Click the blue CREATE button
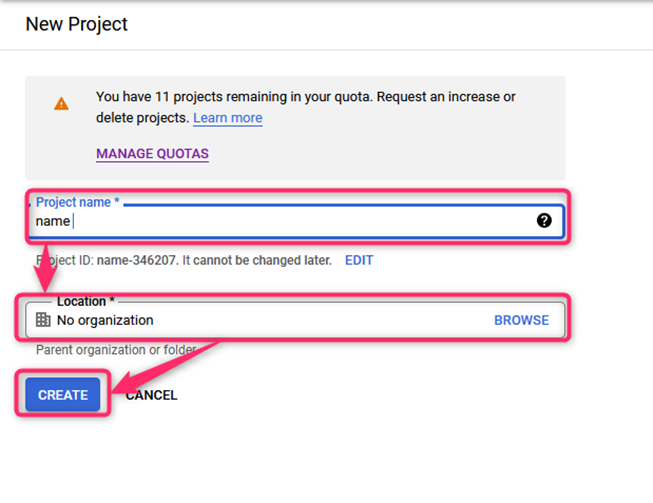653x503 pixels. [x=63, y=394]
